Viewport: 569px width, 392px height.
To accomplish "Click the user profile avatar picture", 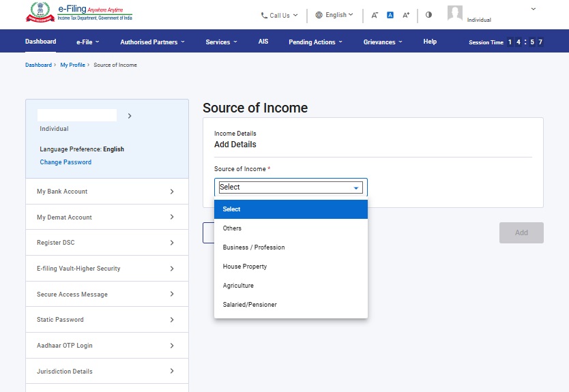I will point(454,13).
